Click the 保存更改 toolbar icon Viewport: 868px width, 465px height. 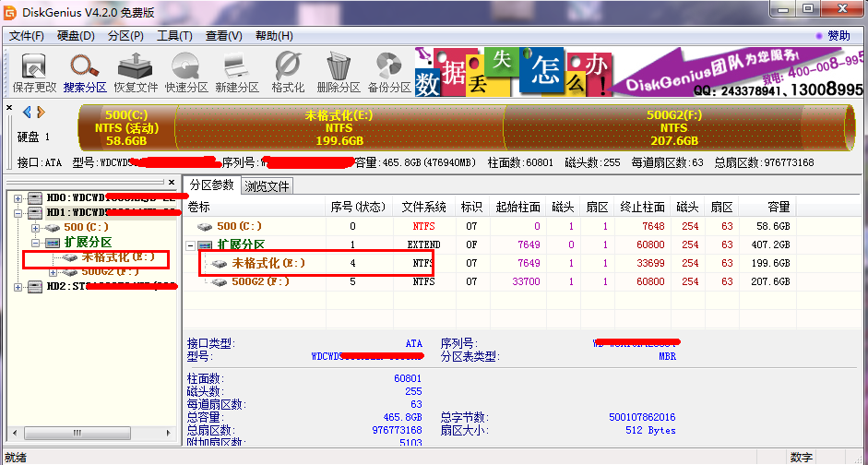point(34,72)
